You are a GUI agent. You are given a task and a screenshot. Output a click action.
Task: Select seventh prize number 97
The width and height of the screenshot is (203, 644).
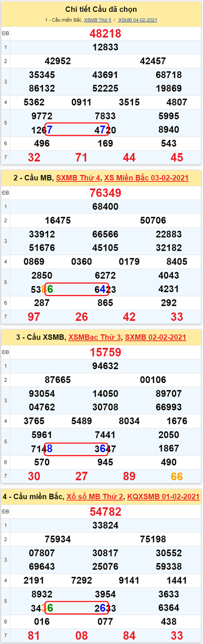point(34,317)
